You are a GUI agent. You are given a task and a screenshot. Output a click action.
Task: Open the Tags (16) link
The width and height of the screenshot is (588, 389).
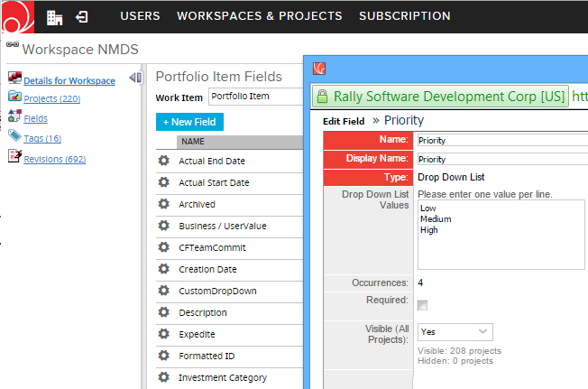click(x=42, y=138)
